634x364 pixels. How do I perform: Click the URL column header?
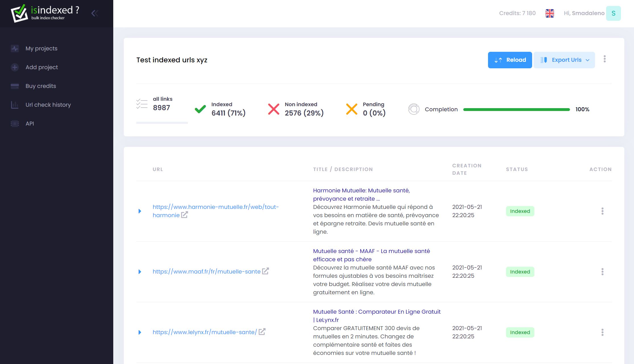(x=158, y=169)
